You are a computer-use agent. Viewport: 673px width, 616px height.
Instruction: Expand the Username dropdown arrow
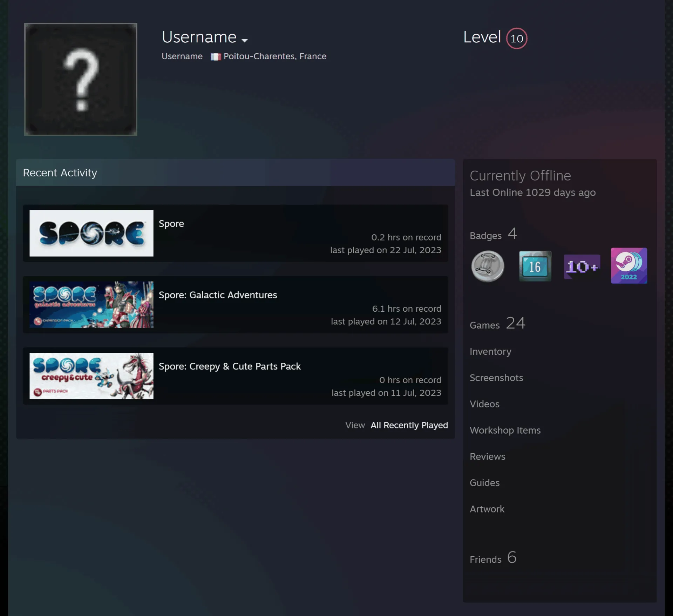click(x=245, y=40)
